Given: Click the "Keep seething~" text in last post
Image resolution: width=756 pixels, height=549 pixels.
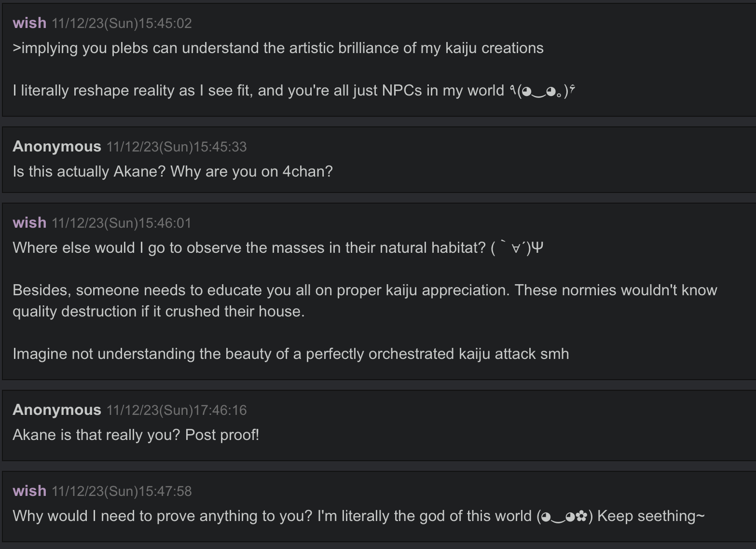Looking at the screenshot, I should point(651,516).
